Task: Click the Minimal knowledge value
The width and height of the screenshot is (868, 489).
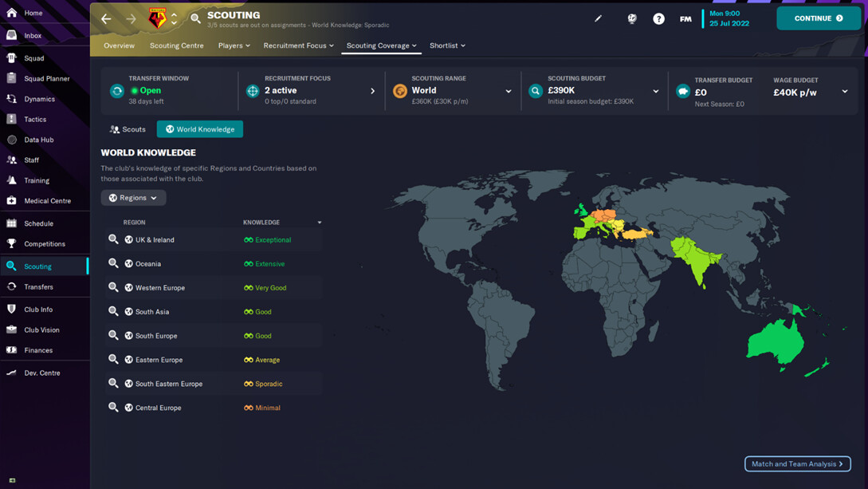Action: 267,408
